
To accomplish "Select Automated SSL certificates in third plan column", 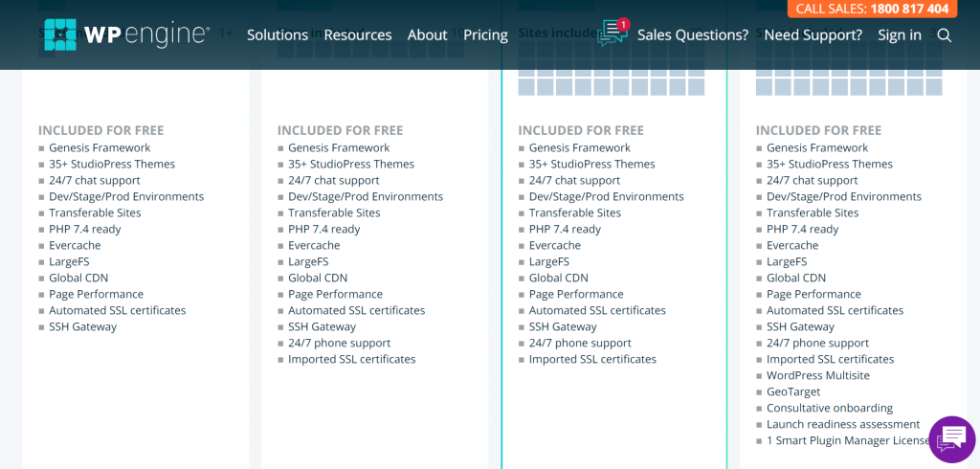I will pos(597,310).
